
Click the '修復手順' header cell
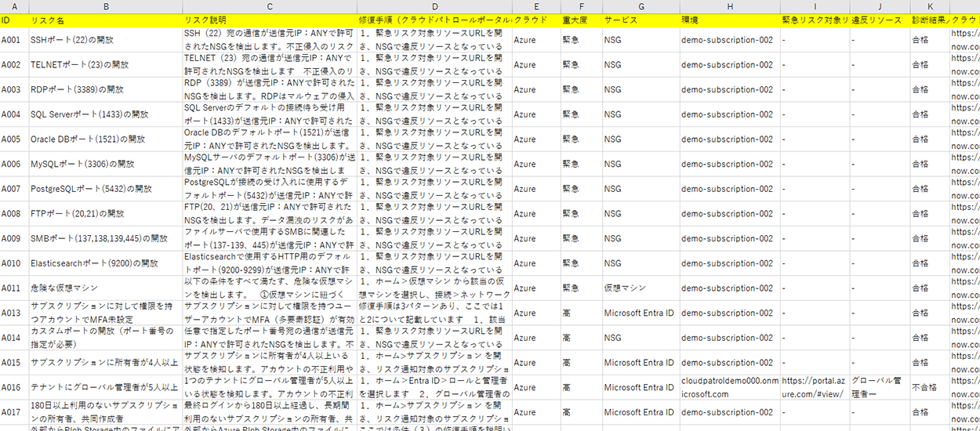coord(434,20)
